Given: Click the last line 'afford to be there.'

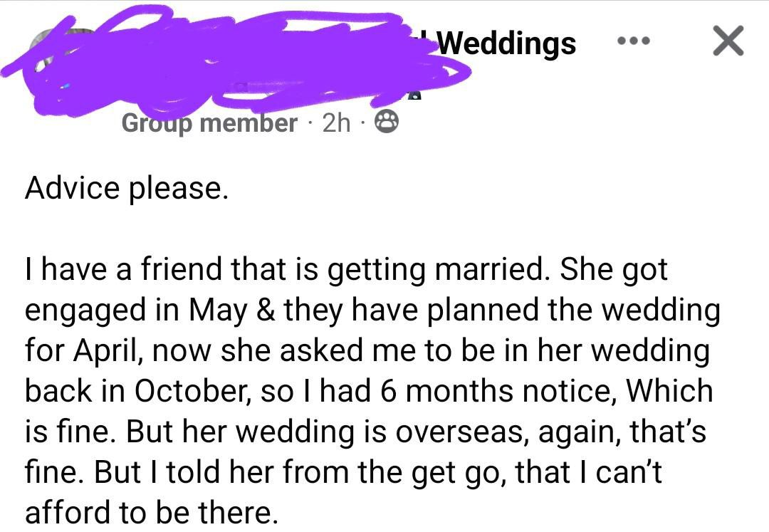Looking at the screenshot, I should tap(151, 512).
